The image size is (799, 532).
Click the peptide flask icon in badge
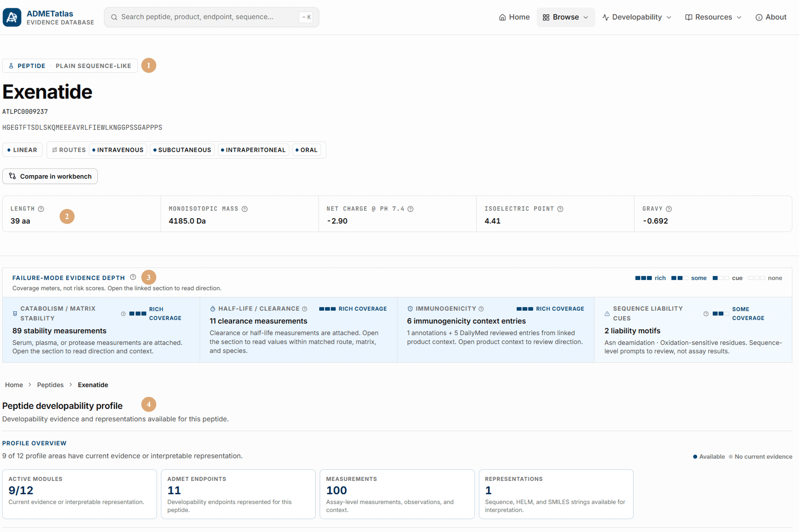pyautogui.click(x=11, y=66)
